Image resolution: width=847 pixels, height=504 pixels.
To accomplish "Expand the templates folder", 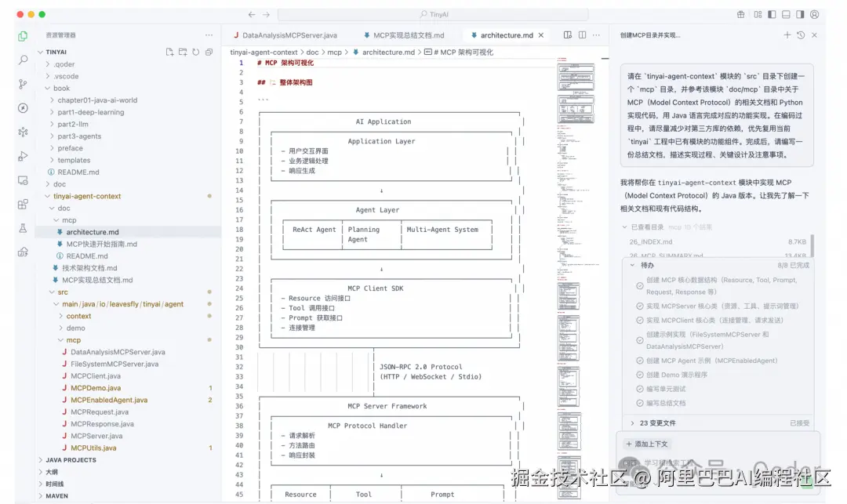I will coord(52,160).
